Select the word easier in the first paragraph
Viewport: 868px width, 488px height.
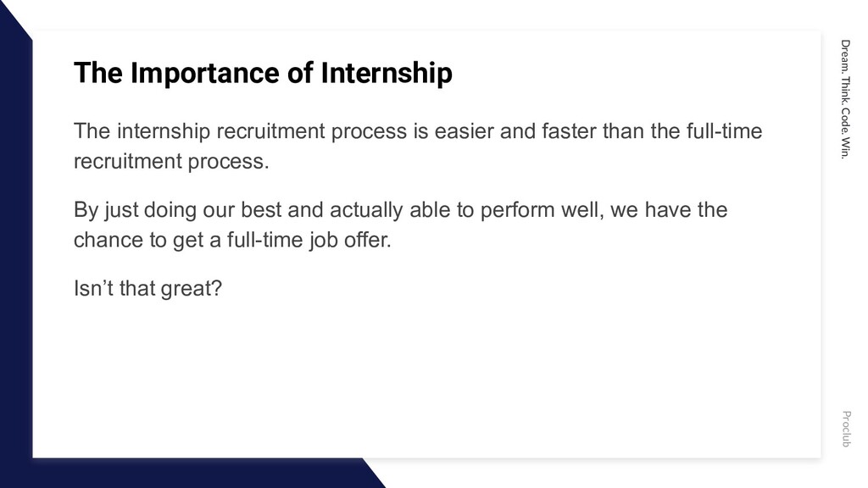point(464,131)
